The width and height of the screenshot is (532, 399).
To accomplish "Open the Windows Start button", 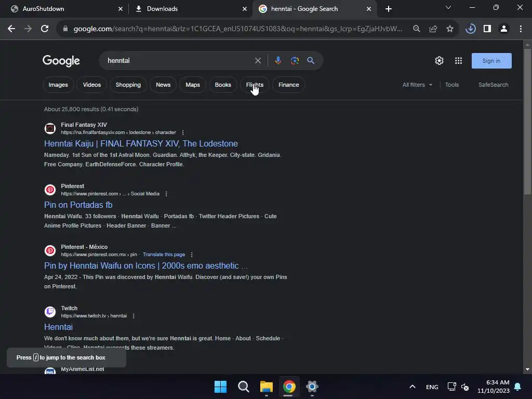I will [220, 387].
